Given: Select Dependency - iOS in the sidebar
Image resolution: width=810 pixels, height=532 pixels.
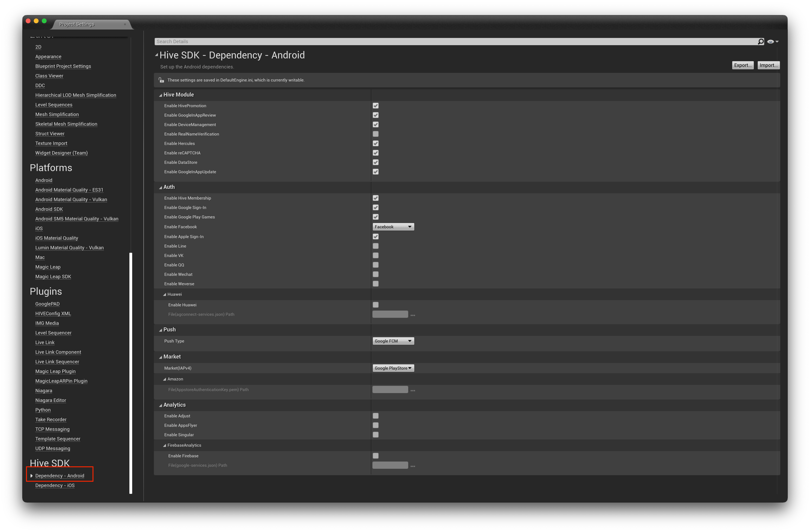Looking at the screenshot, I should (55, 485).
